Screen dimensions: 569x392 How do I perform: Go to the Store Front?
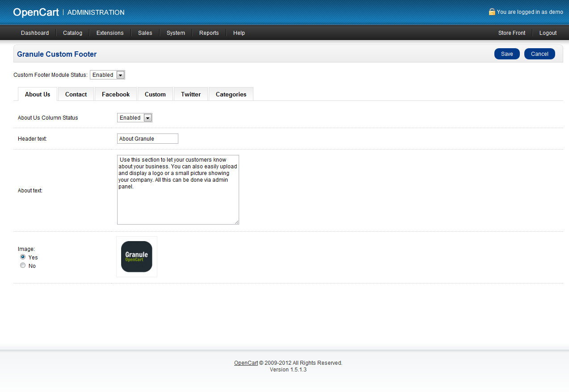coord(512,33)
